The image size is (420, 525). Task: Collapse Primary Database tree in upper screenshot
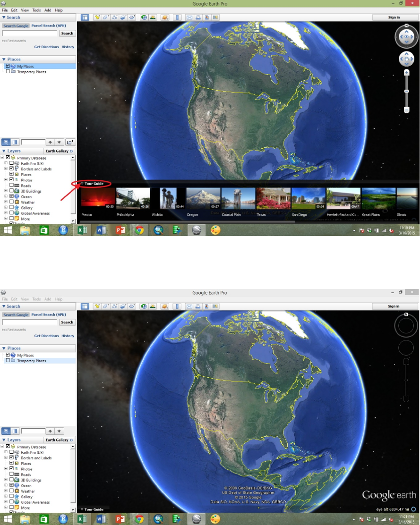[2, 157]
